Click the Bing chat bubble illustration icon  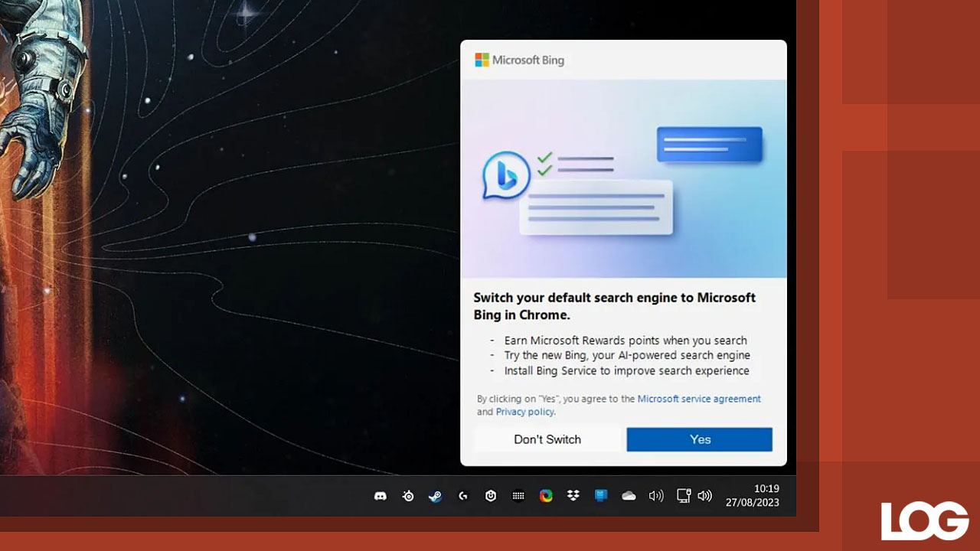(x=507, y=175)
